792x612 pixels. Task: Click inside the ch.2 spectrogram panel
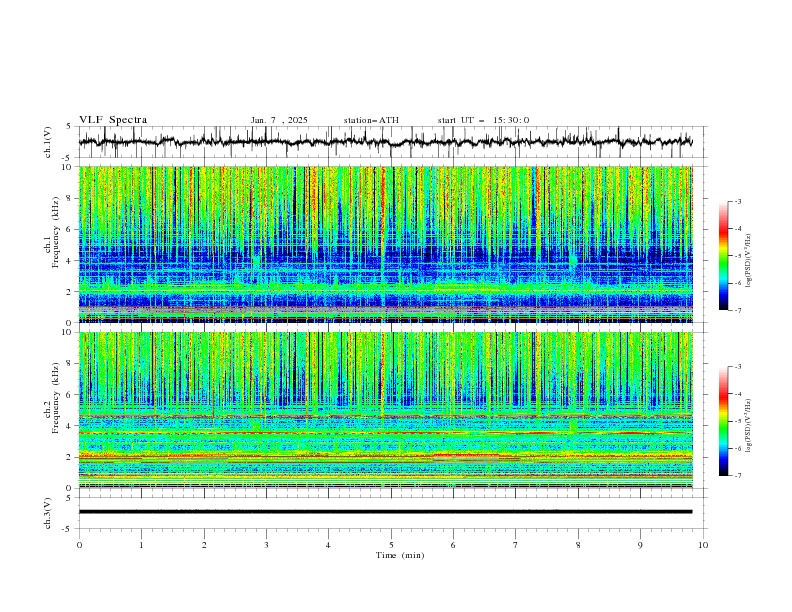(x=385, y=410)
